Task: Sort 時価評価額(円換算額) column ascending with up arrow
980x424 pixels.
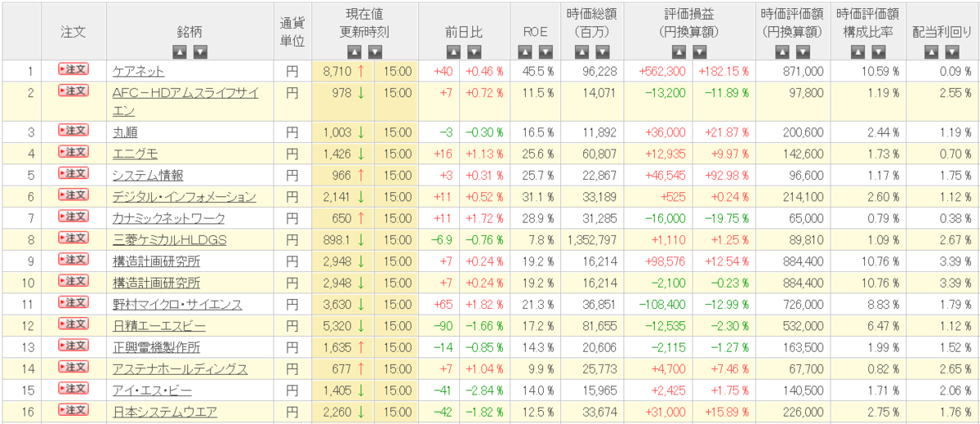Action: click(x=782, y=51)
